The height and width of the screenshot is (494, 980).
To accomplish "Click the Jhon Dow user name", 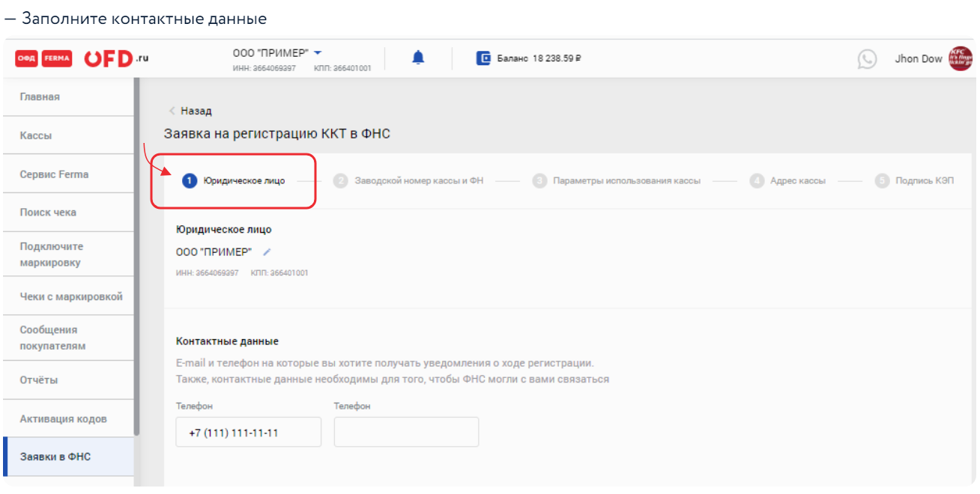I will 919,59.
